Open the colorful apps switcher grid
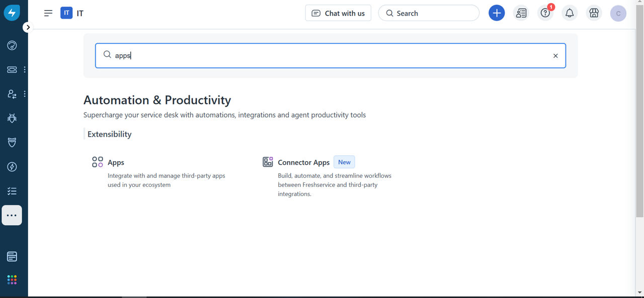The width and height of the screenshot is (644, 298). tap(12, 280)
